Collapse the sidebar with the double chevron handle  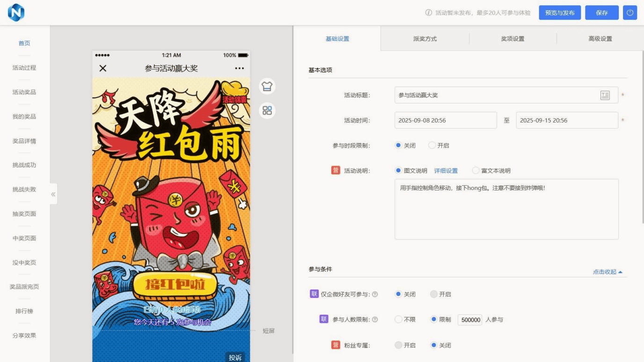(53, 194)
